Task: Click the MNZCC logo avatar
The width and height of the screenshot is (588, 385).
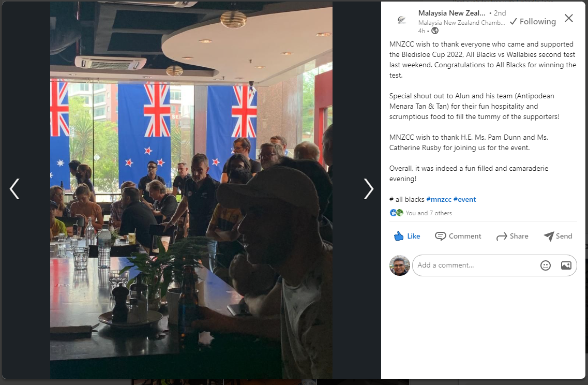Action: pyautogui.click(x=402, y=20)
